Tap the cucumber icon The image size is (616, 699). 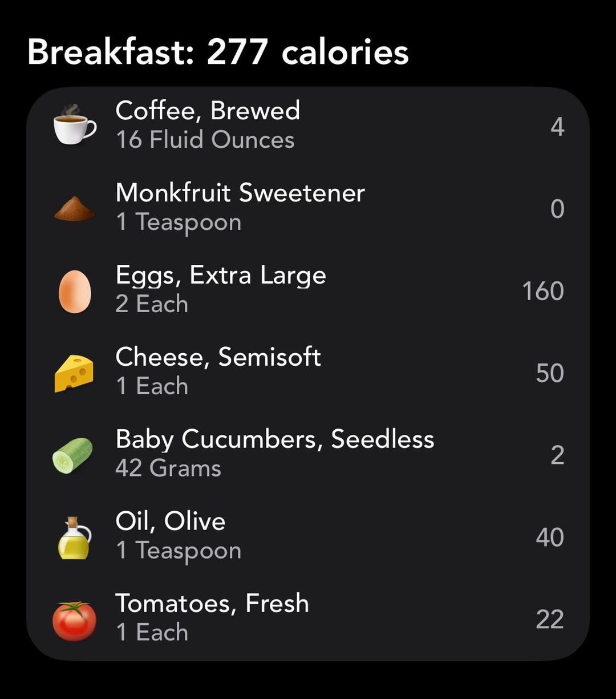73,455
